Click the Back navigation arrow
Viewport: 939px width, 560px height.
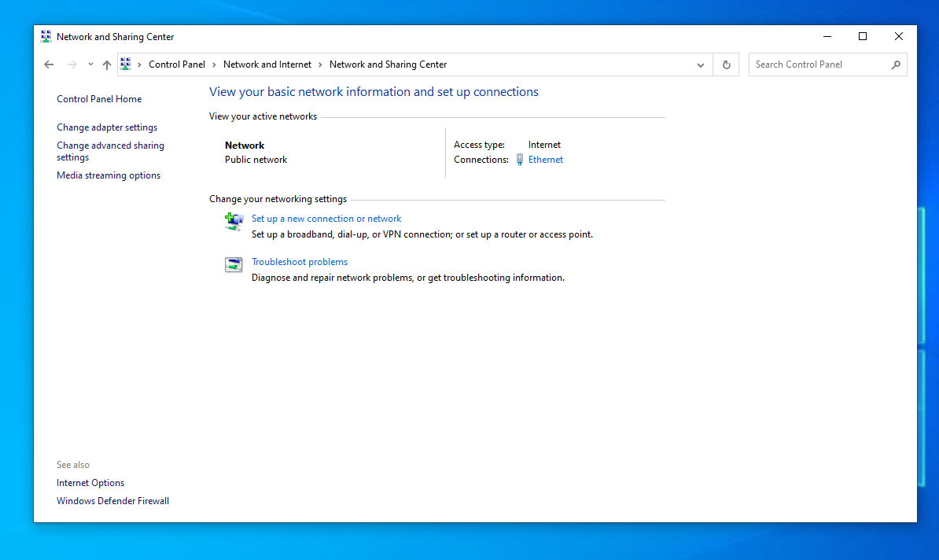coord(49,64)
